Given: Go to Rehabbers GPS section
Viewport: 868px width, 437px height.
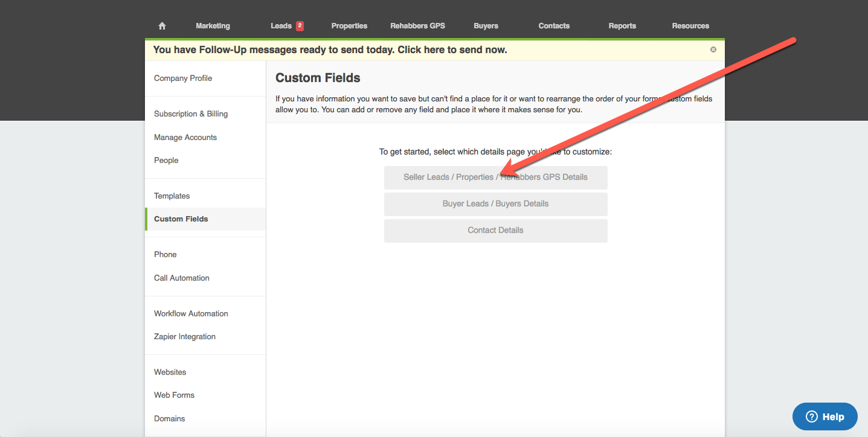Looking at the screenshot, I should click(x=417, y=26).
